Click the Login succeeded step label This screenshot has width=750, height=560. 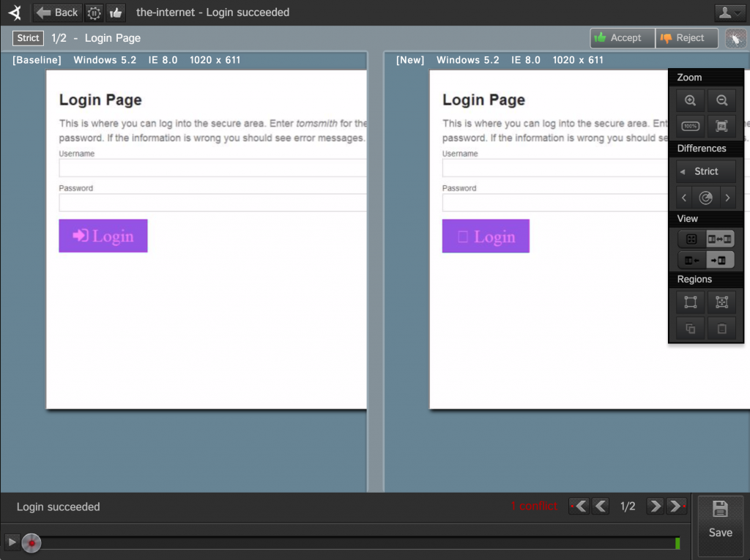coord(59,507)
